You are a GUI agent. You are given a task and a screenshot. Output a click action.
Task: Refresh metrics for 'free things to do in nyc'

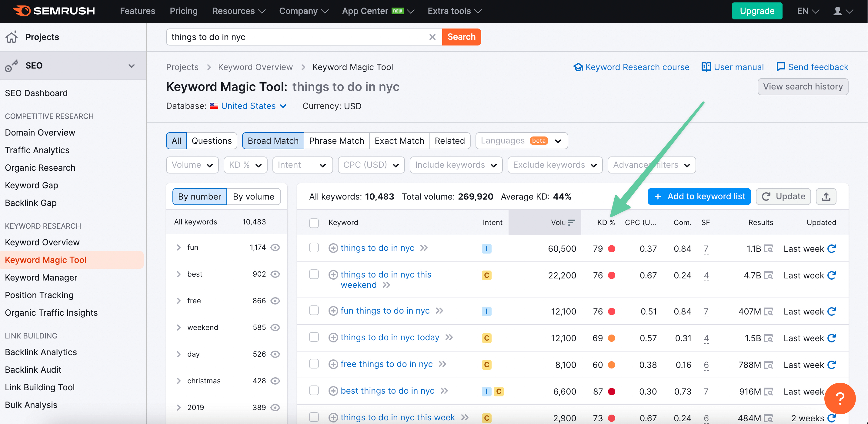pyautogui.click(x=832, y=365)
